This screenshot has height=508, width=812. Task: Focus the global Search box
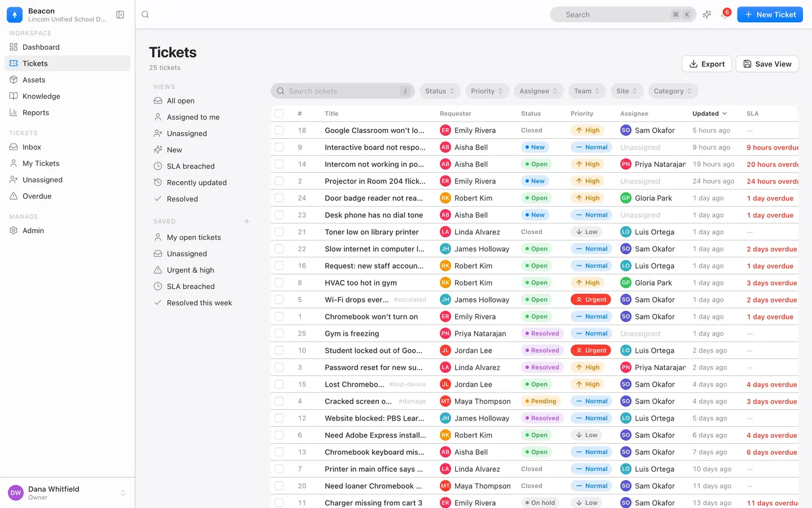[623, 15]
